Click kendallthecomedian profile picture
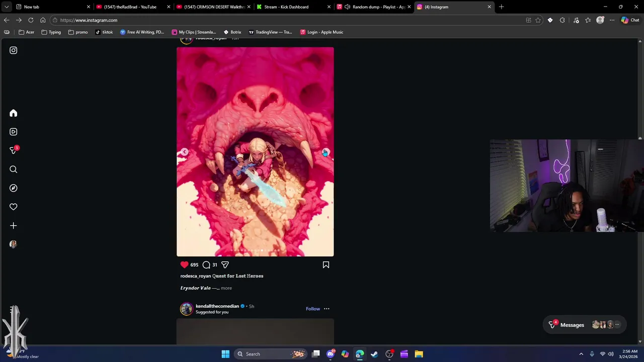 pos(187,309)
